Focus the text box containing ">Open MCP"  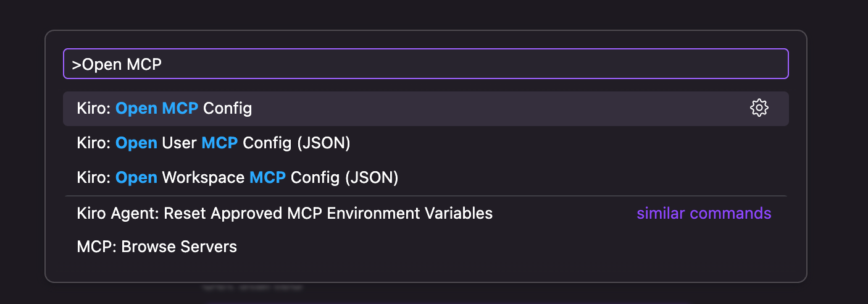tap(425, 64)
